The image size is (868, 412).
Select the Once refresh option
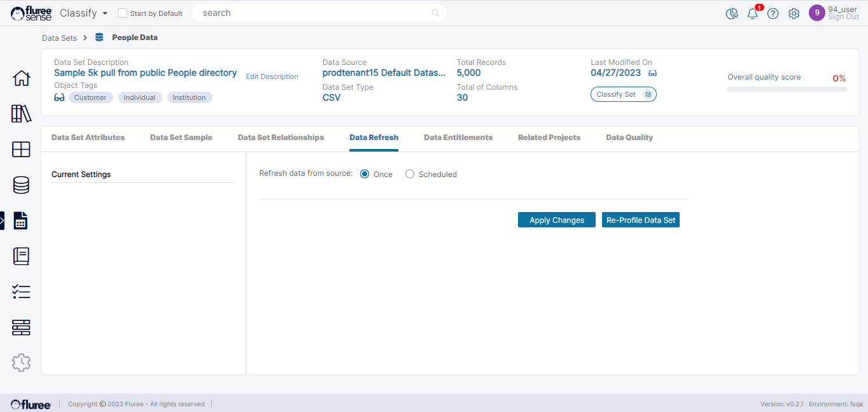pyautogui.click(x=365, y=174)
